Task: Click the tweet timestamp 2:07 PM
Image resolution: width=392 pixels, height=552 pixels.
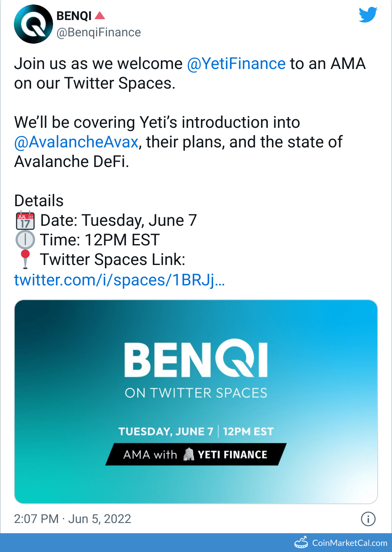Action: [x=36, y=519]
